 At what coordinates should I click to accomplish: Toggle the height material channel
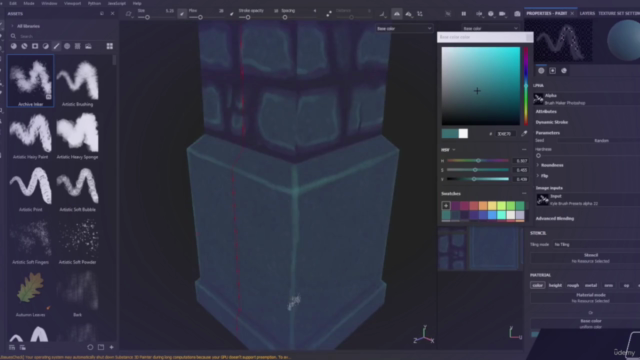pyautogui.click(x=555, y=285)
